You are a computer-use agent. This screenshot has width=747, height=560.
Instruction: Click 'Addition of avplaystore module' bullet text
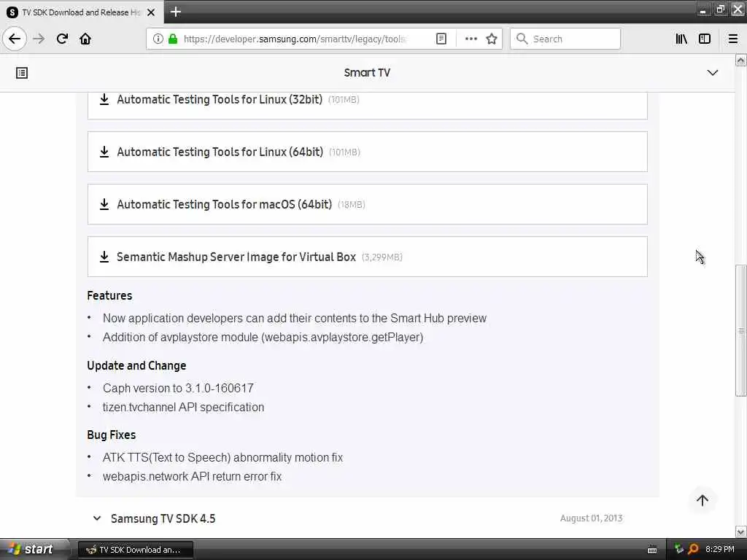point(263,337)
